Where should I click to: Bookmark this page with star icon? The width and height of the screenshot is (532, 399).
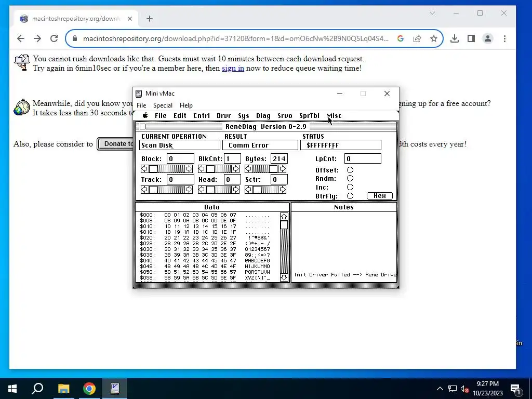tap(434, 38)
